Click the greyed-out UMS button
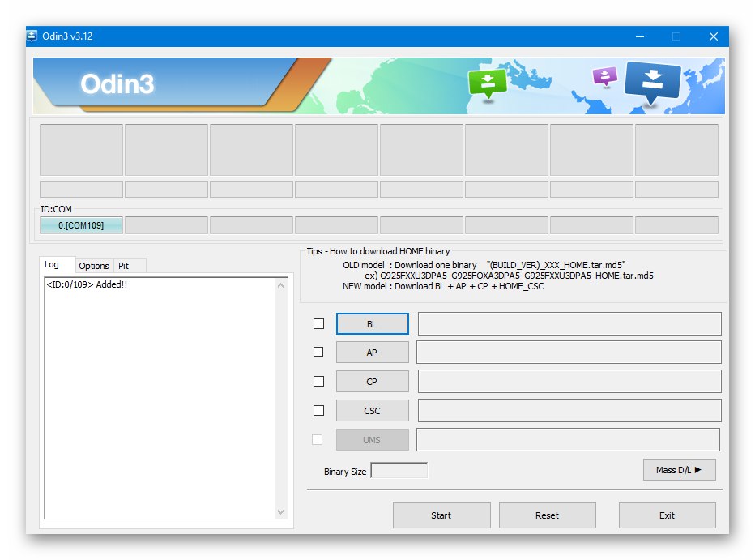 (372, 439)
